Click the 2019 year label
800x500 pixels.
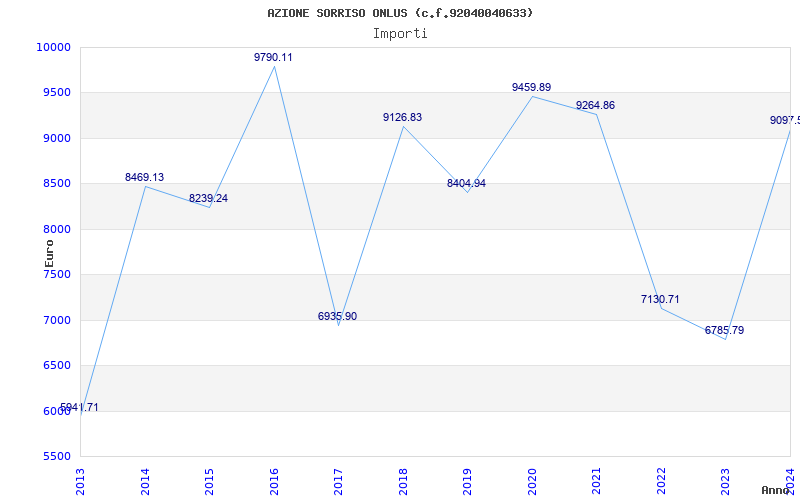pyautogui.click(x=468, y=482)
